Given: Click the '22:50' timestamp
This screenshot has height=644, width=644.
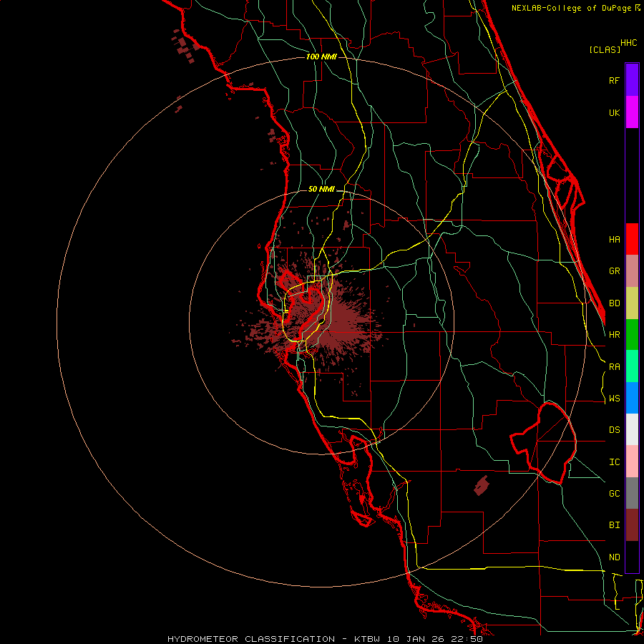Looking at the screenshot, I should pos(469,639).
